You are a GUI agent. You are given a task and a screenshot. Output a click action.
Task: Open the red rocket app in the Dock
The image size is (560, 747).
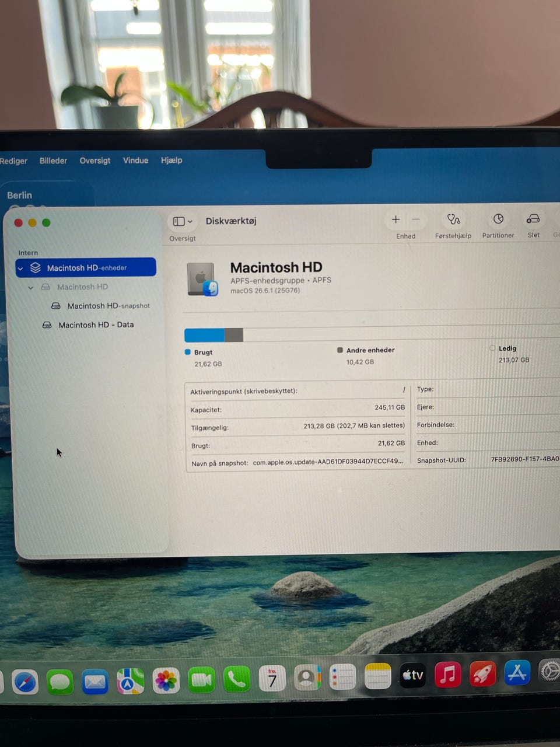(x=482, y=673)
